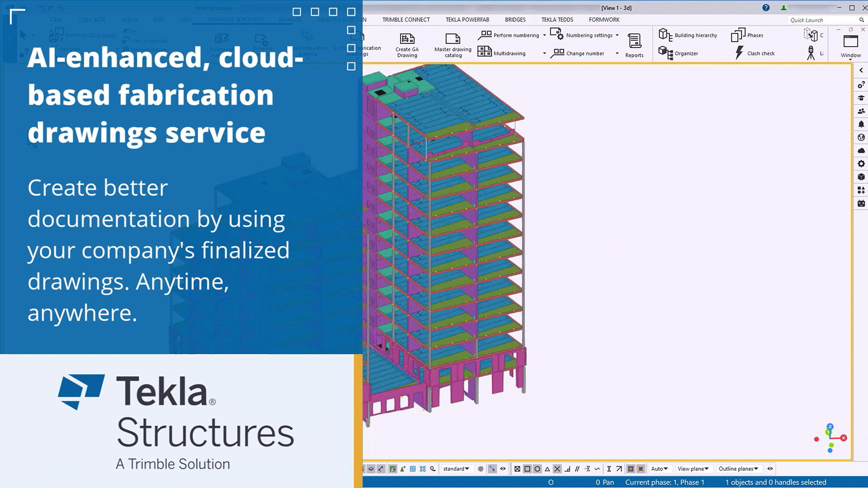The width and height of the screenshot is (868, 488).
Task: Open the standard snap settings dropdown
Action: pyautogui.click(x=456, y=469)
